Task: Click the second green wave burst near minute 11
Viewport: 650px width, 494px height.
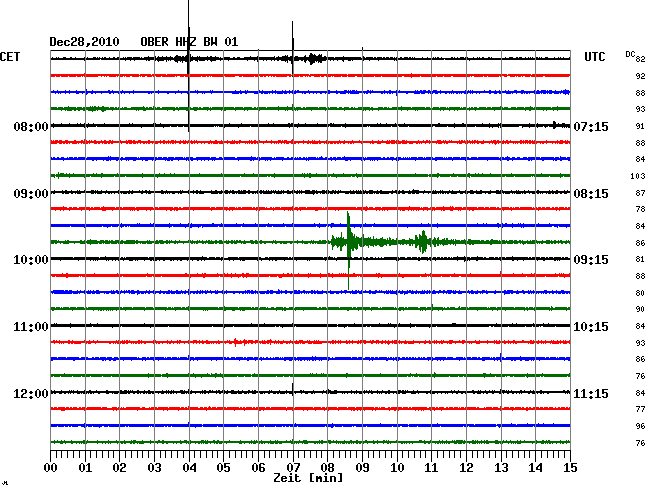Action: point(422,242)
